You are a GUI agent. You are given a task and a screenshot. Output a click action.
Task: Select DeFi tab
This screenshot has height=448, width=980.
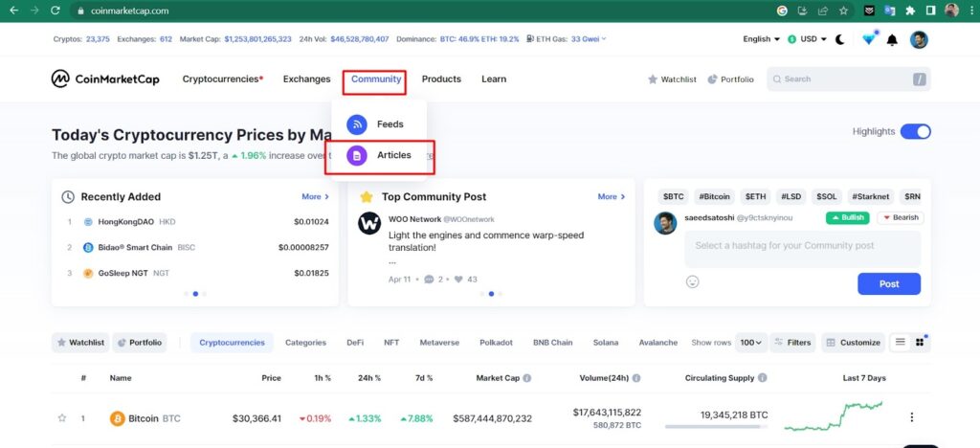(355, 343)
